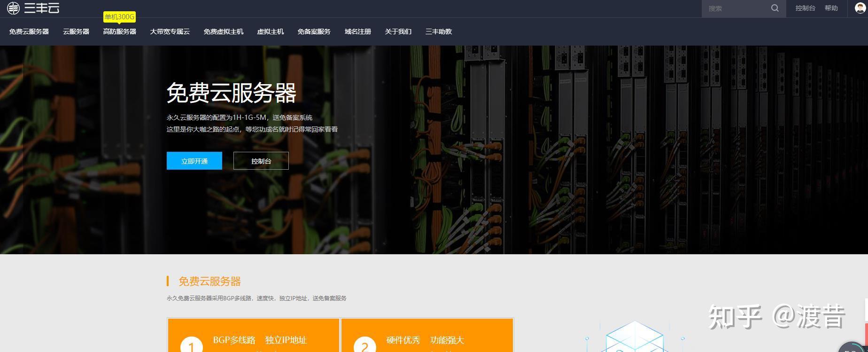Select the 大带宽专属云 nav item
This screenshot has width=868, height=352.
170,31
